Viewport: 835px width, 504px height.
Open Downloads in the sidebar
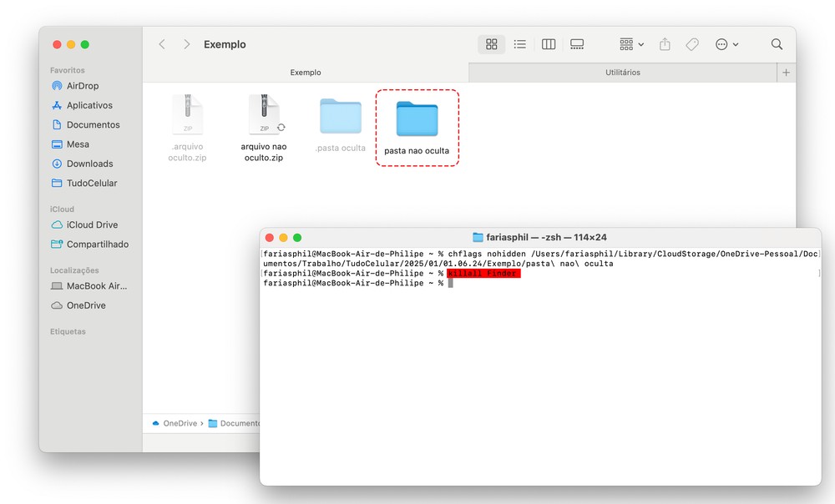[x=89, y=164]
